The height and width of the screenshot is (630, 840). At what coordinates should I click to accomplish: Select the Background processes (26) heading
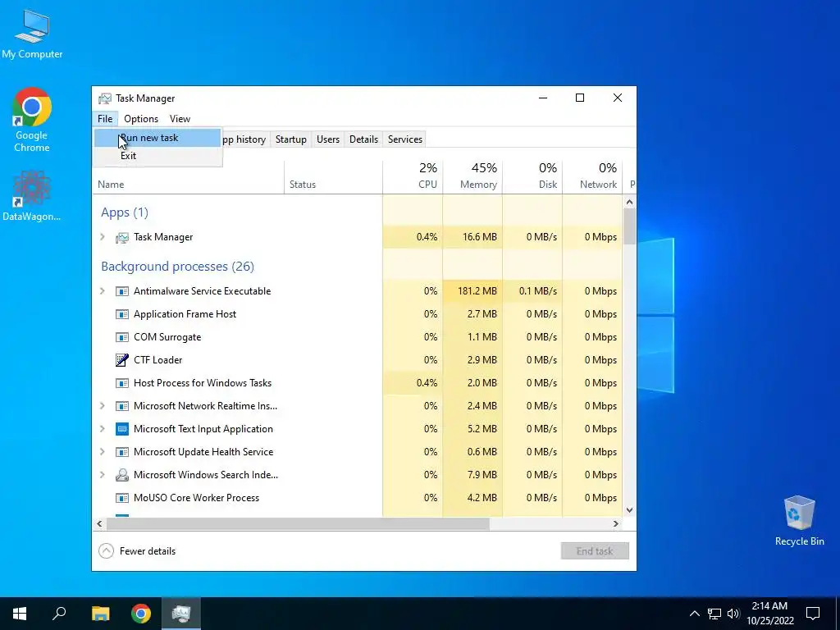coord(177,267)
